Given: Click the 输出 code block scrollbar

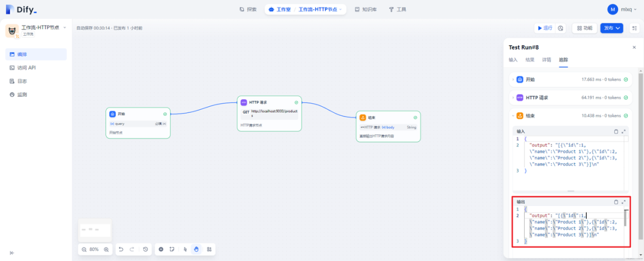Looking at the screenshot, I should 626,218.
